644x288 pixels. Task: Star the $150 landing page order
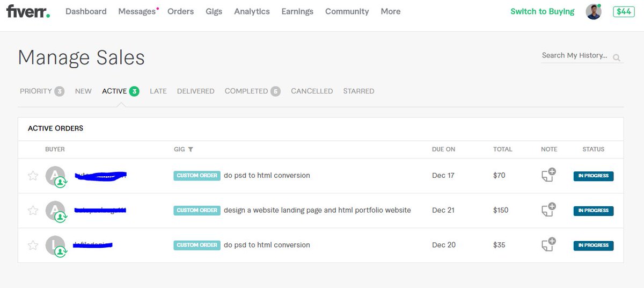(33, 211)
